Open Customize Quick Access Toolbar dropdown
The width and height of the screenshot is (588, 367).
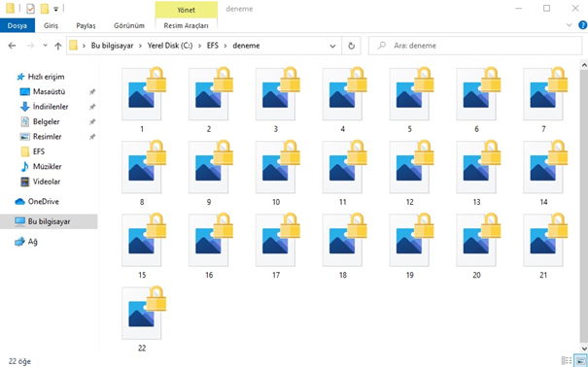[55, 9]
